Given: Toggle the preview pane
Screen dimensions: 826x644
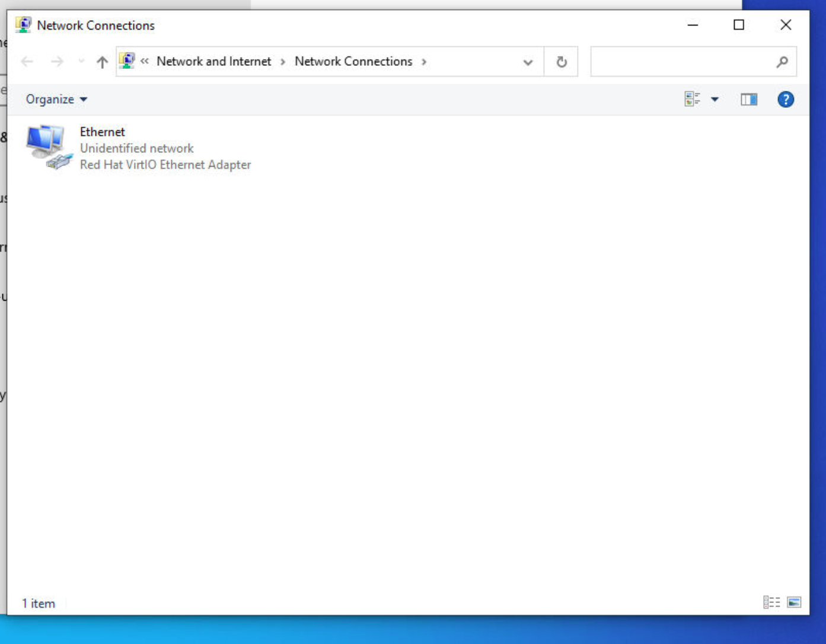Looking at the screenshot, I should click(749, 99).
